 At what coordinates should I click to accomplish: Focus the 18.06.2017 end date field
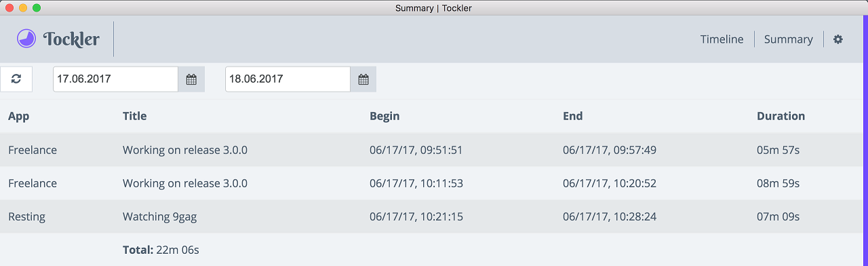288,79
